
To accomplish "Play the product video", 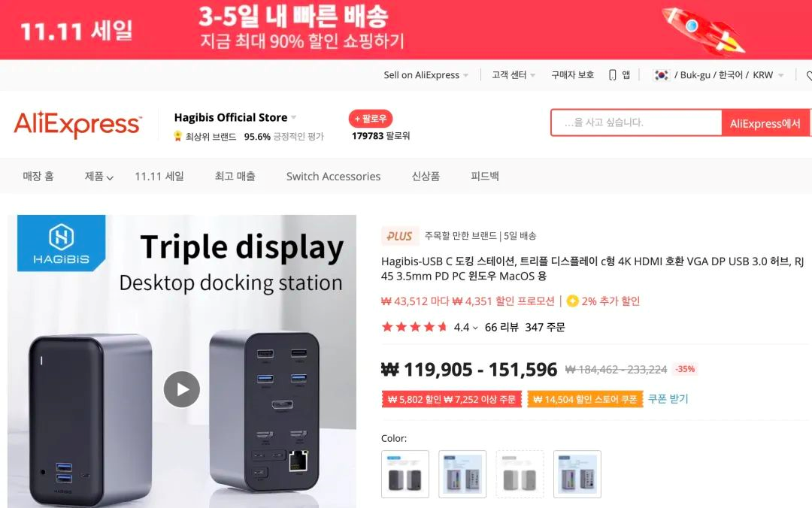I will click(x=182, y=389).
